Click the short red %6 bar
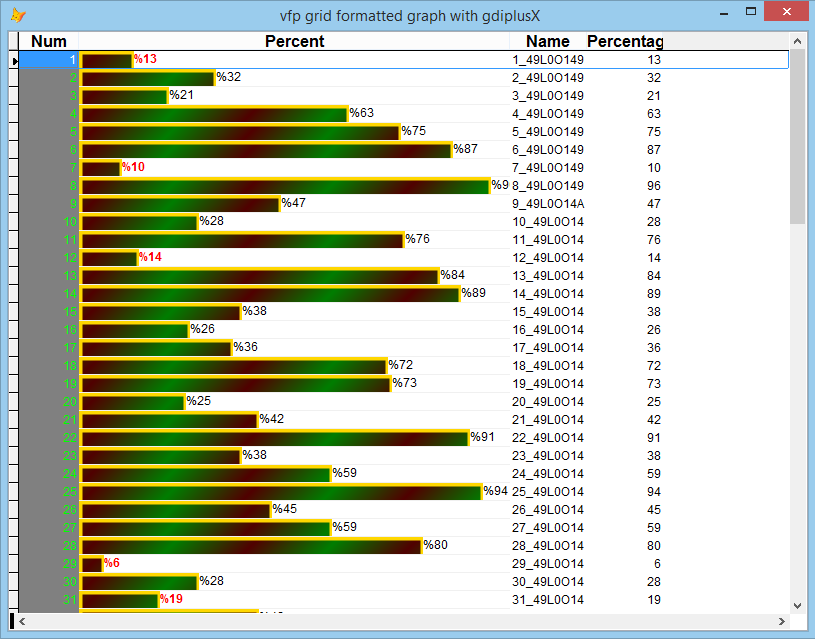The height and width of the screenshot is (640, 815). click(x=92, y=563)
